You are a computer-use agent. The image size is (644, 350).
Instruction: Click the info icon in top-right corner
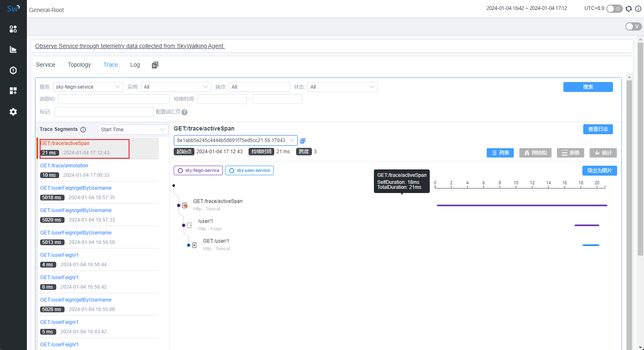tap(638, 9)
